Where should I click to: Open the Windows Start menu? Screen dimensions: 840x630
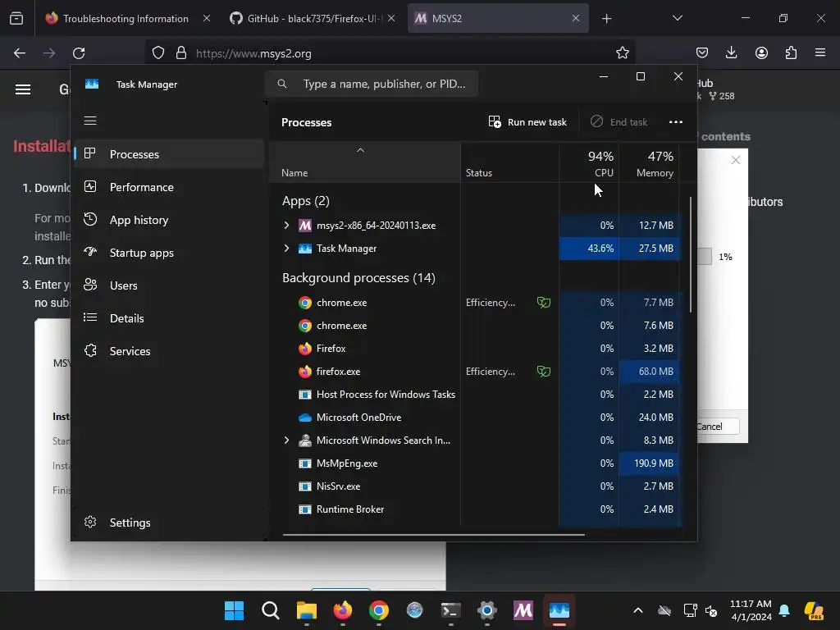[x=234, y=610]
